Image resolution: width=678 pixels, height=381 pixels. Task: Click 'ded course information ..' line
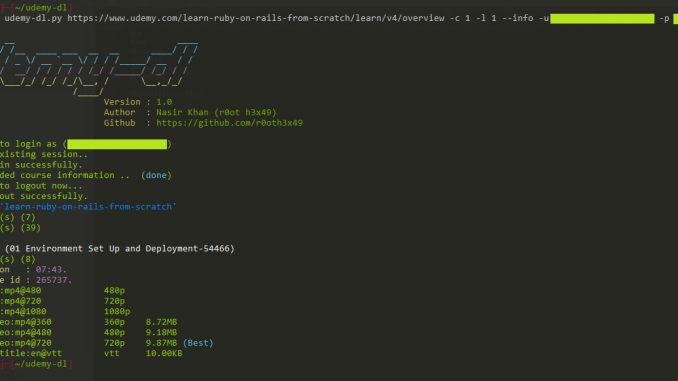coord(64,175)
